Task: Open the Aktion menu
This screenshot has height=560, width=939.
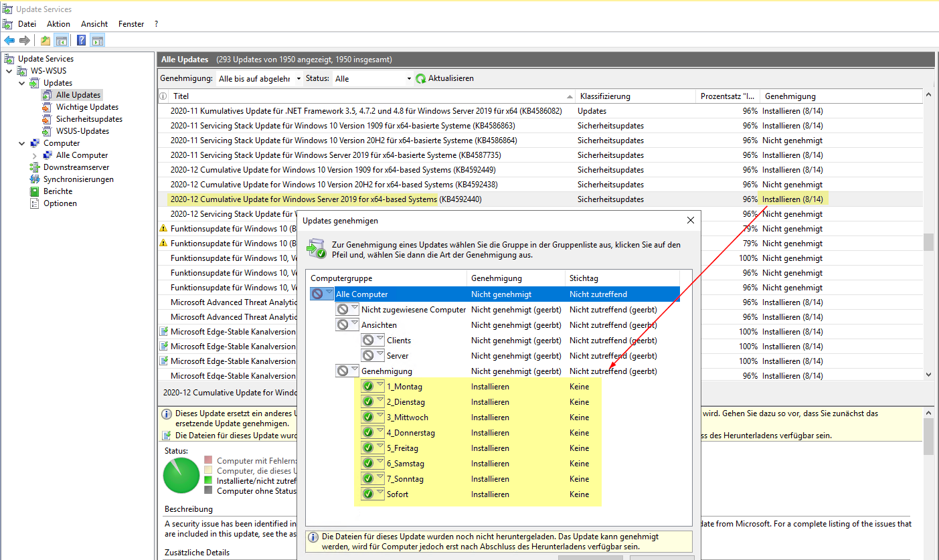Action: pyautogui.click(x=58, y=24)
